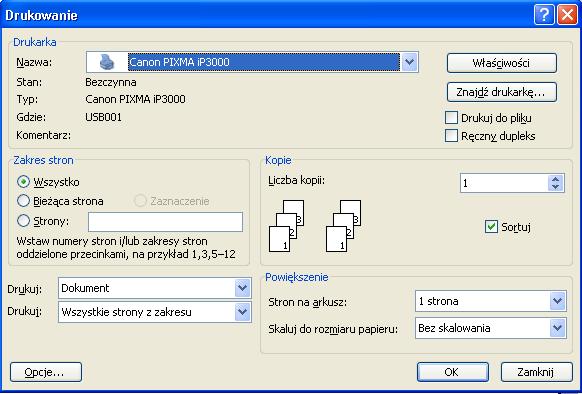582x394 pixels.
Task: Open the printer name dropdown arrow
Action: coord(409,62)
